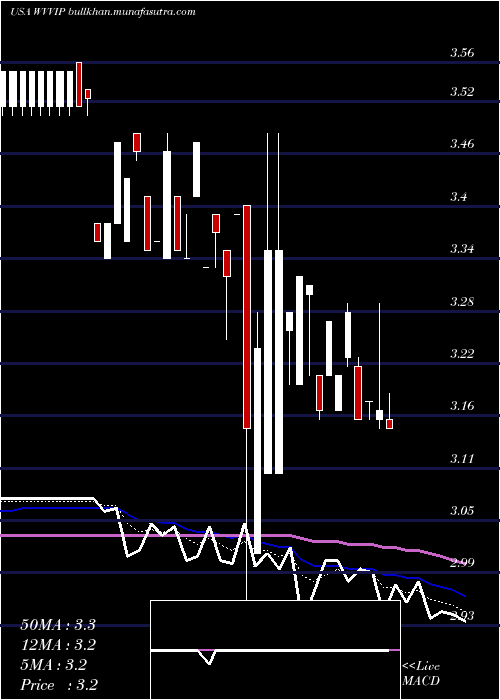Image resolution: width=500 pixels, height=700 pixels.
Task: Click the 50MA : 3.3 readout
Action: point(58,625)
